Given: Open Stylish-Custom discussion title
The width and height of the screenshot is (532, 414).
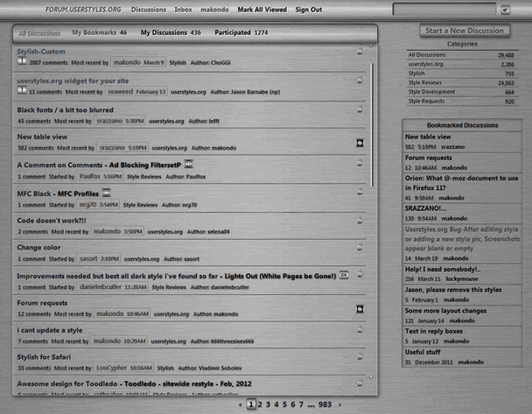Looking at the screenshot, I should tap(41, 52).
